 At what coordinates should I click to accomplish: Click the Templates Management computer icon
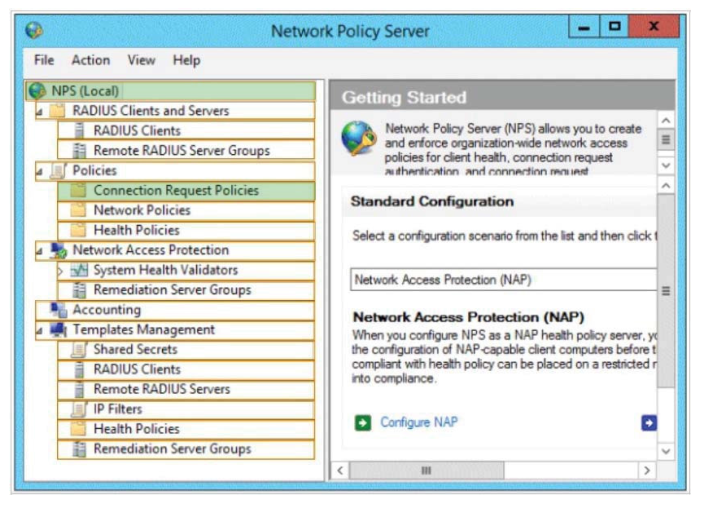58,330
